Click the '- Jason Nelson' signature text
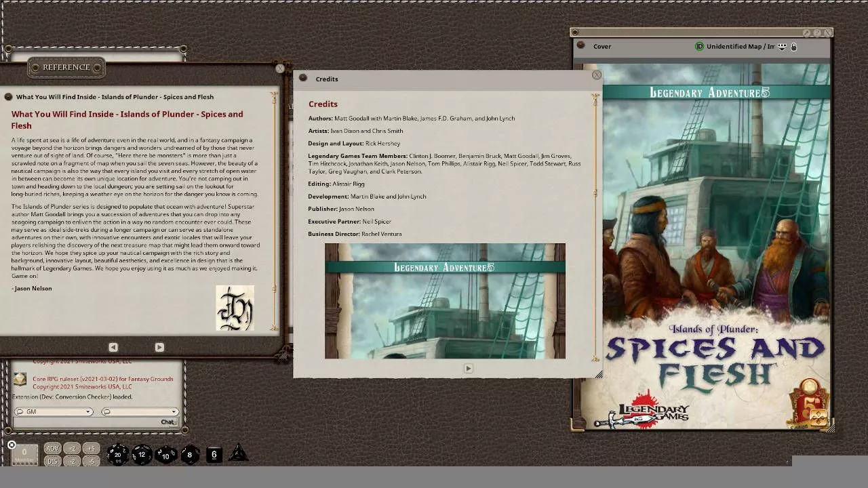The image size is (868, 488). tap(32, 289)
